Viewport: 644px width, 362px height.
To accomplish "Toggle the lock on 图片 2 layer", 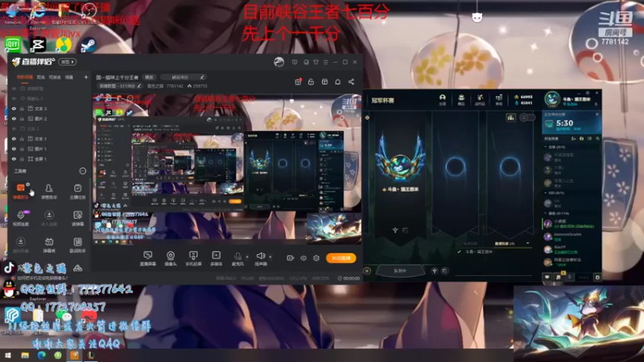I will [22, 118].
